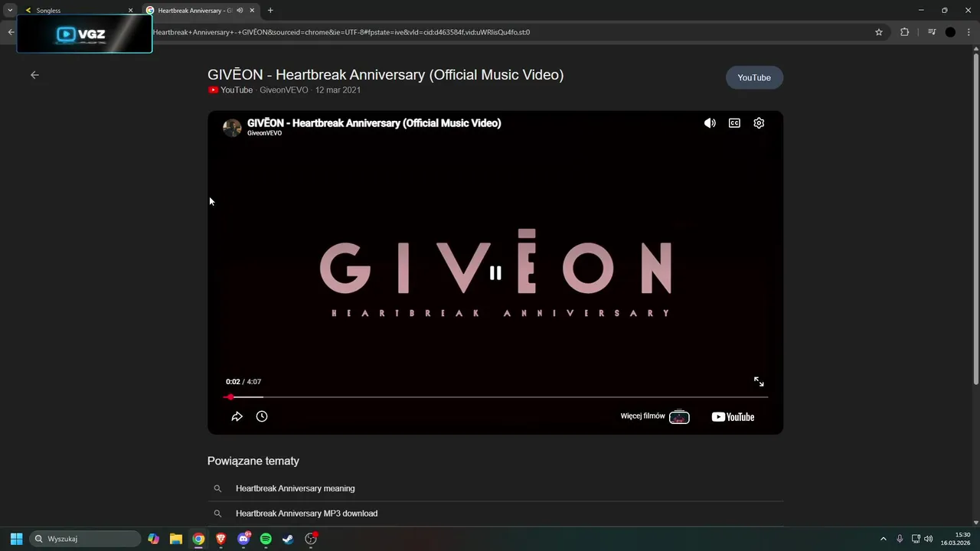Click the system tray microphone icon
Screen dimensions: 980x551
900,539
